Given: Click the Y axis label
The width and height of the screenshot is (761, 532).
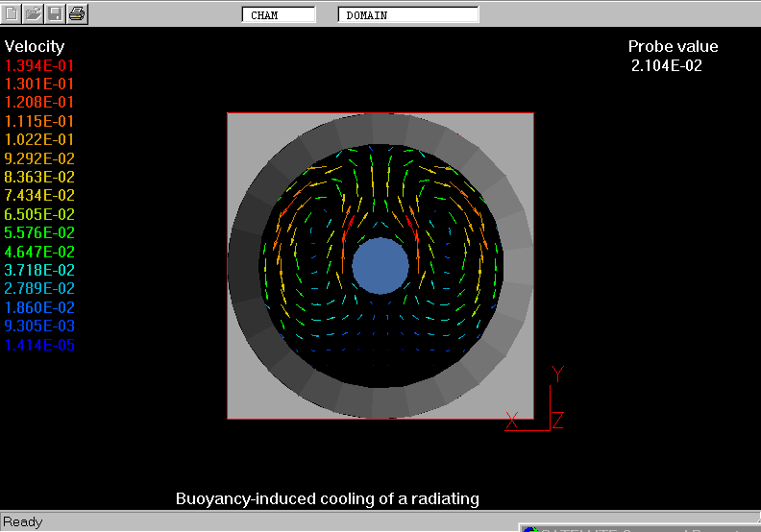Looking at the screenshot, I should pyautogui.click(x=557, y=375).
